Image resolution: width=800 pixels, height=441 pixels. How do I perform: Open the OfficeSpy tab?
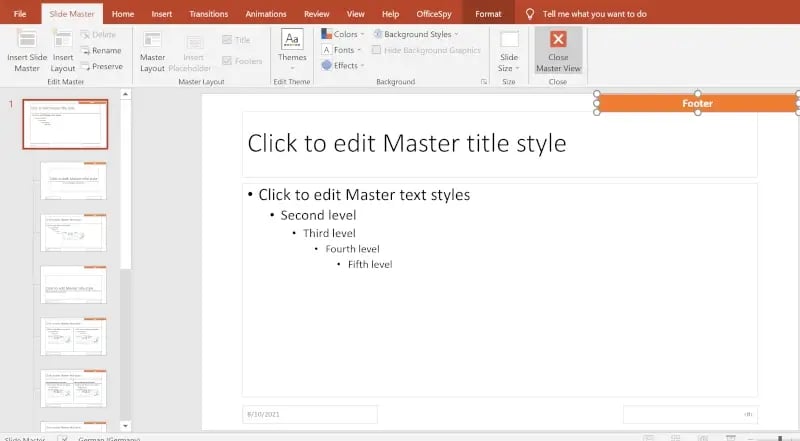(x=434, y=14)
